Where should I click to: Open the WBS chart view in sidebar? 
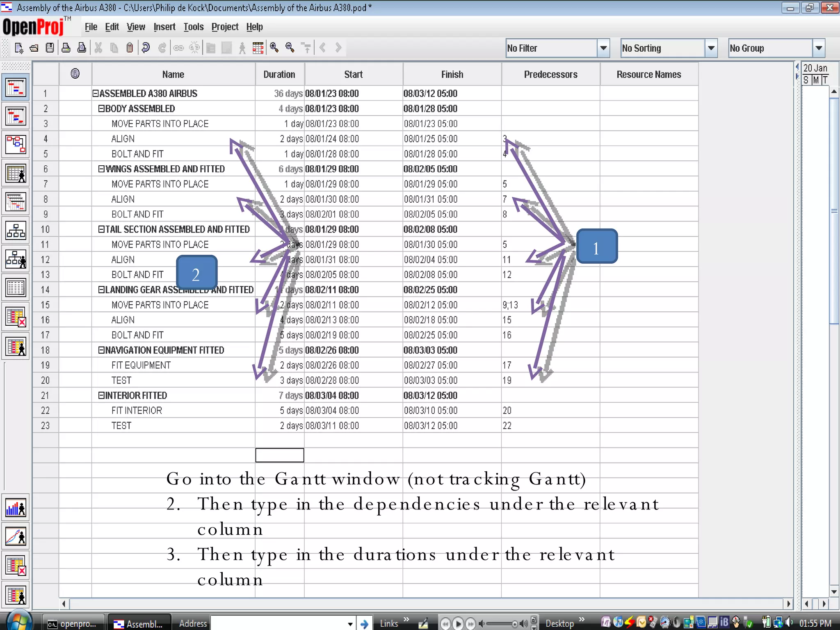[x=16, y=231]
